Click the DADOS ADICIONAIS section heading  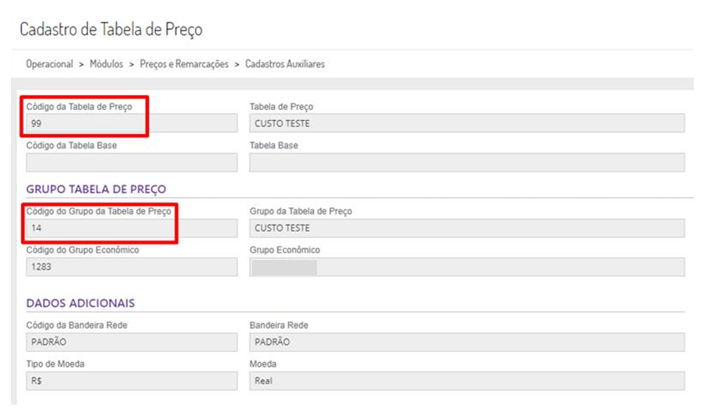click(81, 303)
